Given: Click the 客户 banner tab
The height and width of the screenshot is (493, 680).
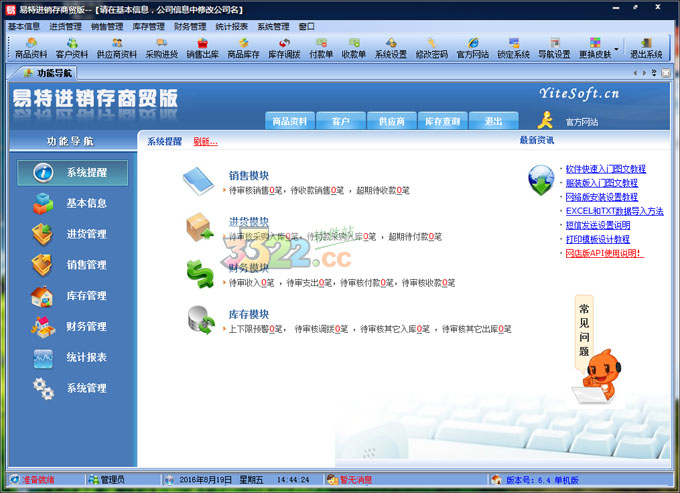Looking at the screenshot, I should pyautogui.click(x=340, y=121).
